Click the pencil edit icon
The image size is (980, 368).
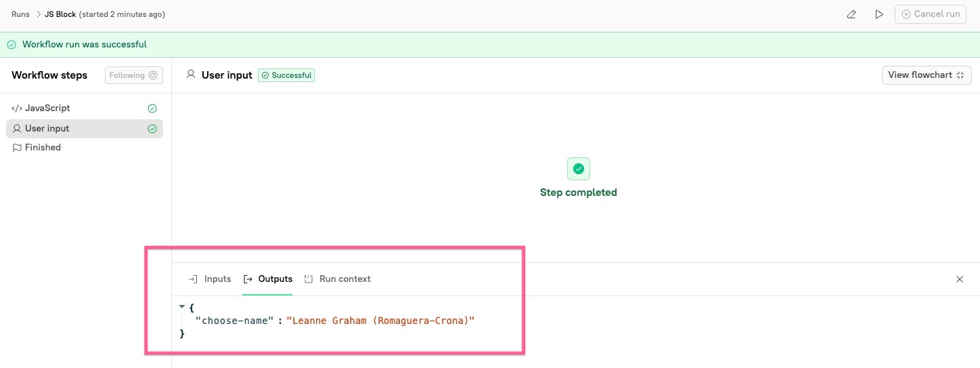(851, 14)
